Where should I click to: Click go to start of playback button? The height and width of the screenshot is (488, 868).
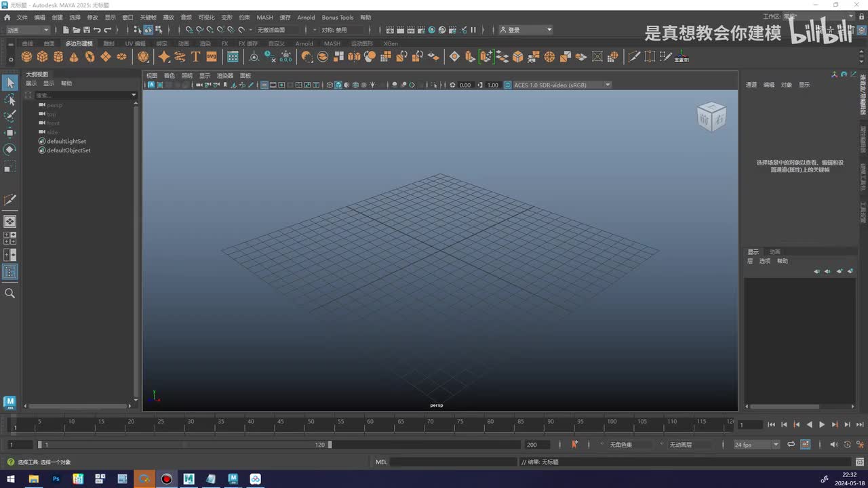click(771, 425)
